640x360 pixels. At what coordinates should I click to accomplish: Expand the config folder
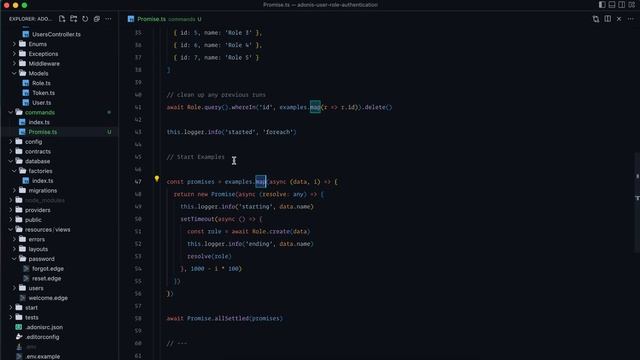[11, 142]
